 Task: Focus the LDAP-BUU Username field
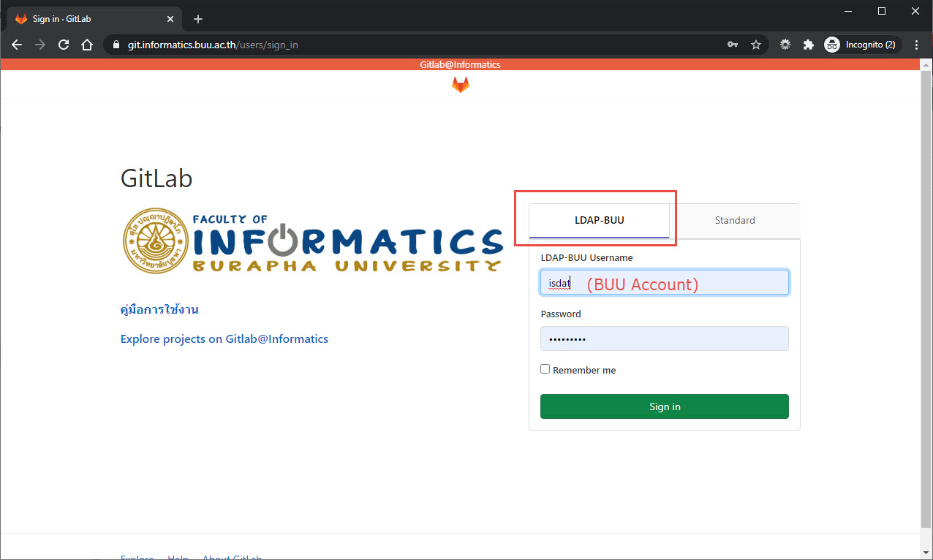pos(665,283)
